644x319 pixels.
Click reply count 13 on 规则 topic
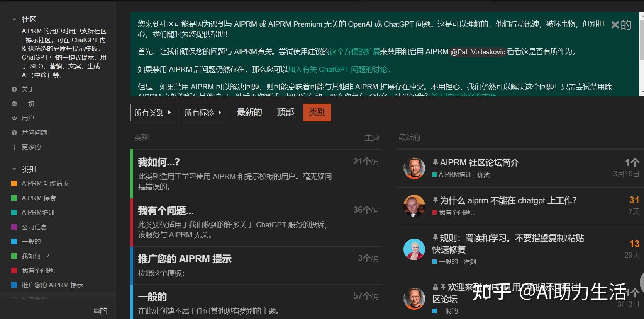(634, 244)
